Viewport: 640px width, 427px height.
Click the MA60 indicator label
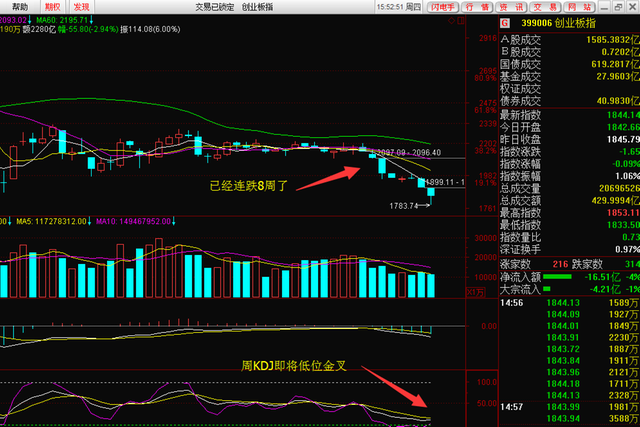tap(62, 19)
